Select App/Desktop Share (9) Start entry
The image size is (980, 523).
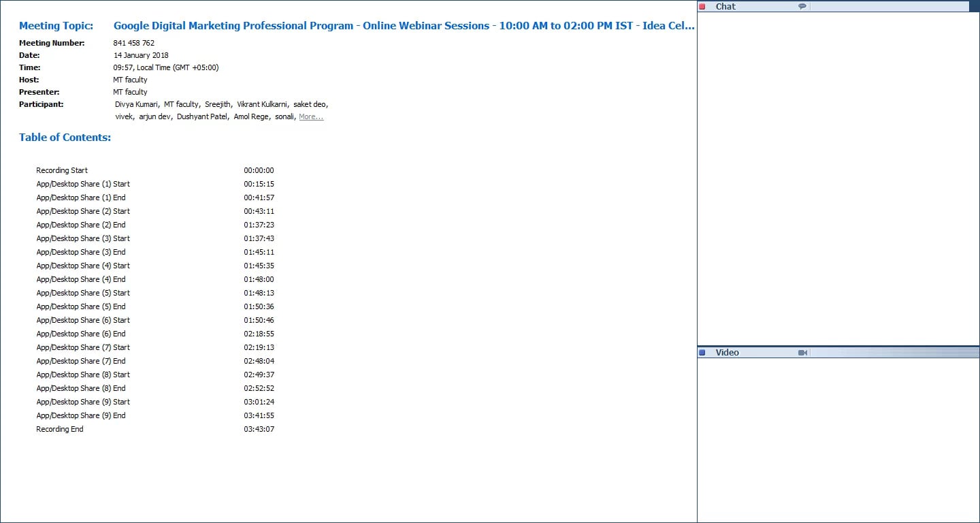(83, 402)
